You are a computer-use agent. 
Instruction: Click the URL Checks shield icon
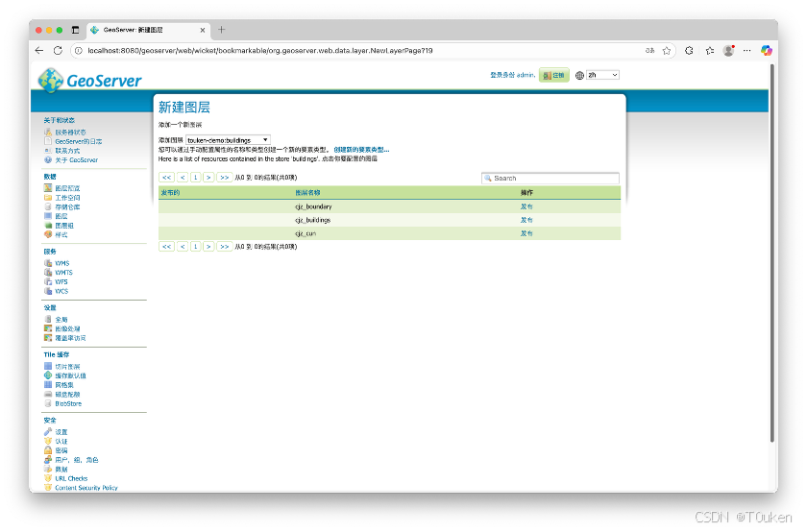coord(48,478)
